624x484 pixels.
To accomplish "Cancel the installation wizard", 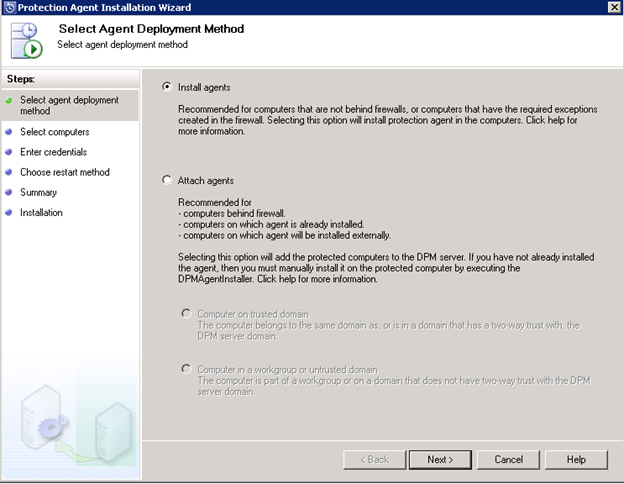I will pyautogui.click(x=508, y=460).
